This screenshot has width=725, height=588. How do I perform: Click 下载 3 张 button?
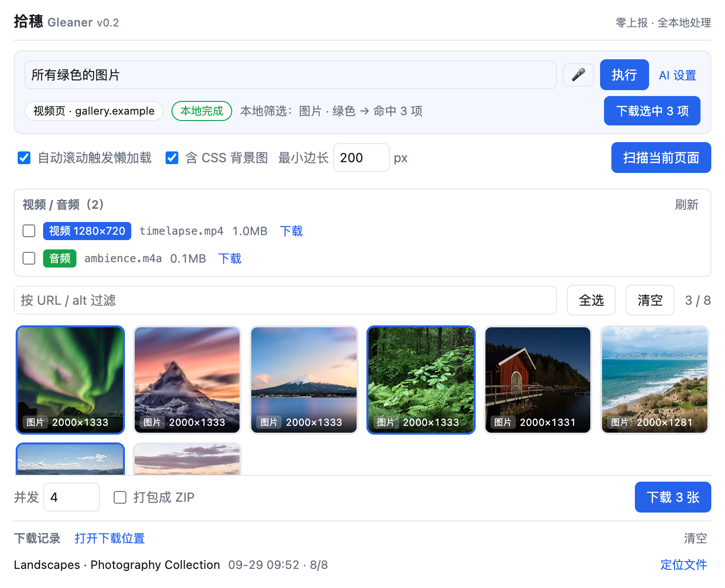tap(673, 497)
